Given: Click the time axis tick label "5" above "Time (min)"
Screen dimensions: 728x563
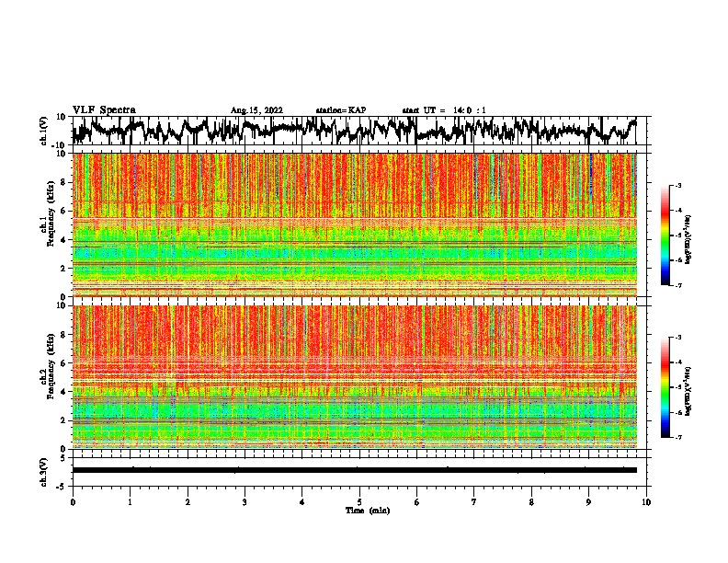Looking at the screenshot, I should (x=359, y=502).
